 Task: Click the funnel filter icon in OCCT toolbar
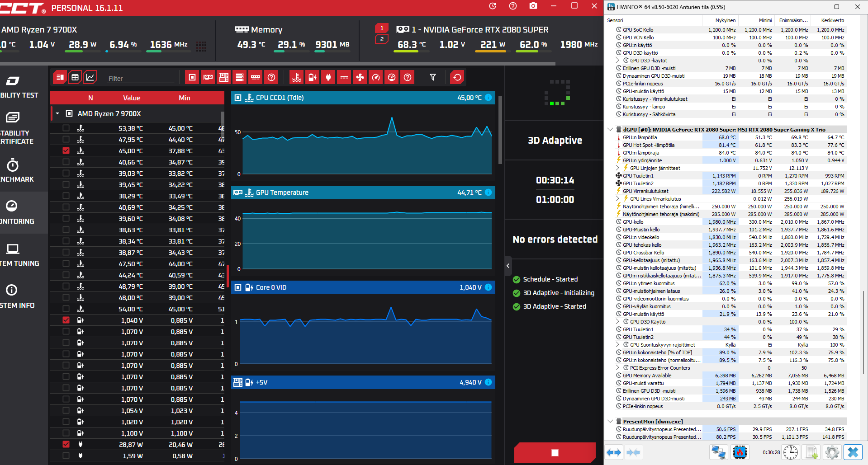click(433, 77)
